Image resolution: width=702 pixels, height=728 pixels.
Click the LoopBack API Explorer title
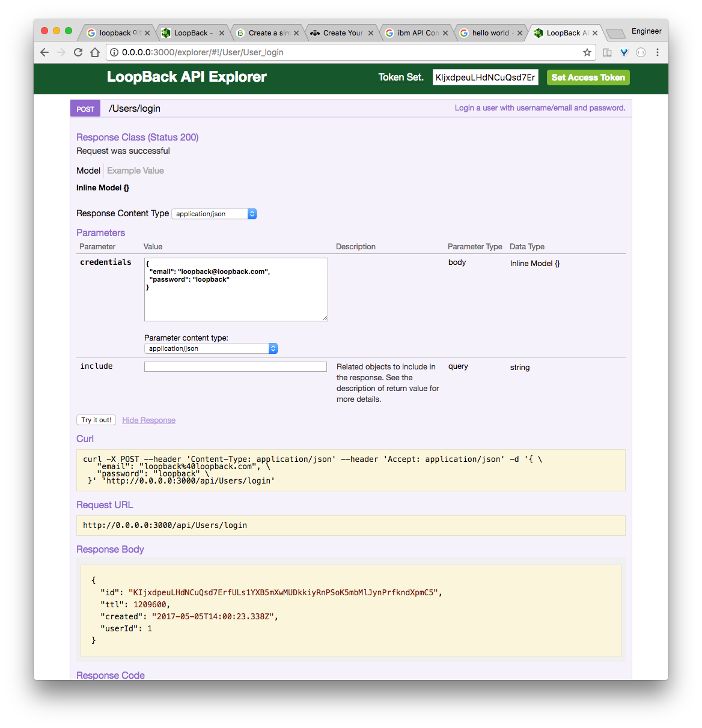click(x=187, y=77)
